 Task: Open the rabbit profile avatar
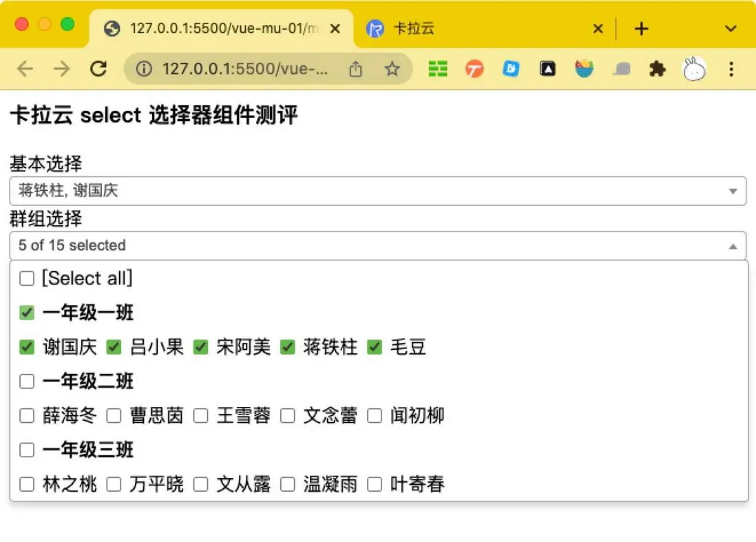(x=694, y=69)
